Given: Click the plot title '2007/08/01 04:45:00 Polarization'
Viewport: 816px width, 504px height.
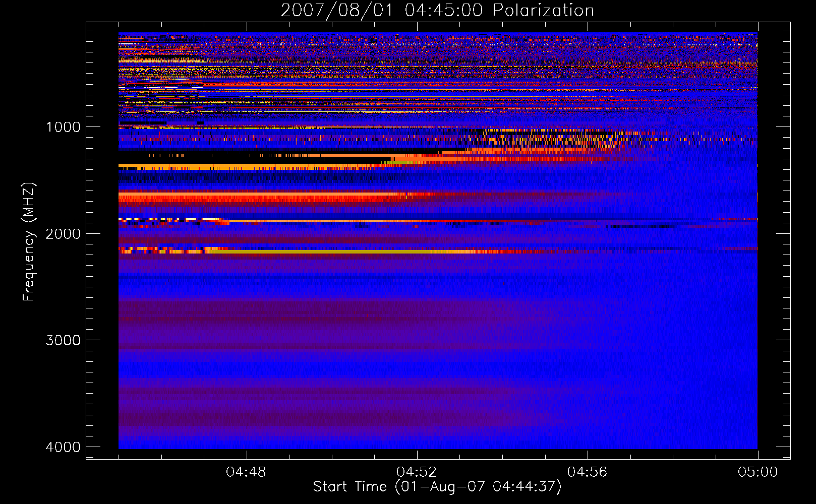Looking at the screenshot, I should 437,11.
